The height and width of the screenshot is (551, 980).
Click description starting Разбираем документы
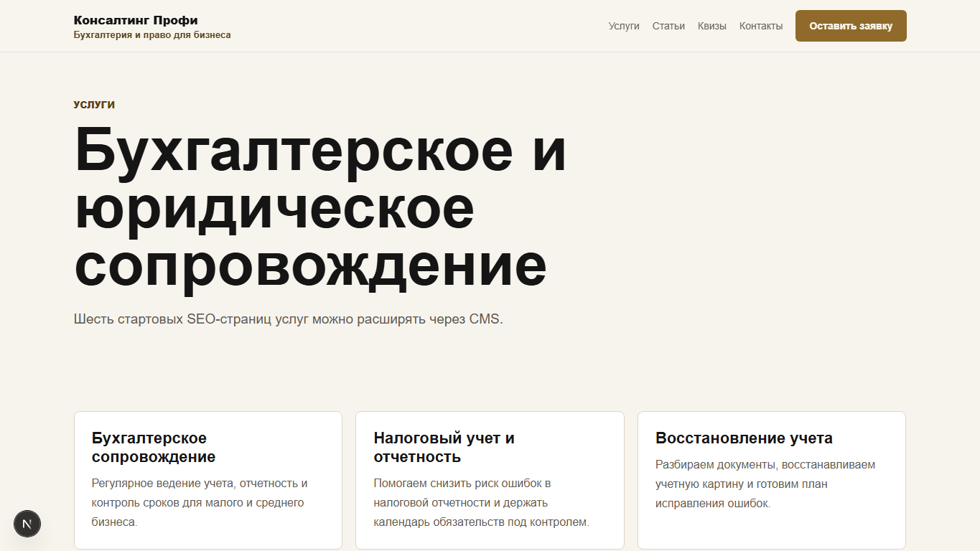(x=765, y=484)
